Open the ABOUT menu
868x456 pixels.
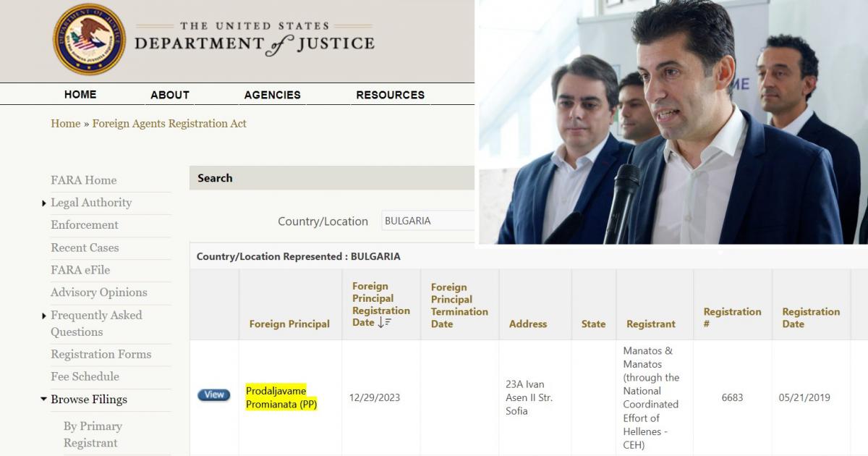point(170,95)
